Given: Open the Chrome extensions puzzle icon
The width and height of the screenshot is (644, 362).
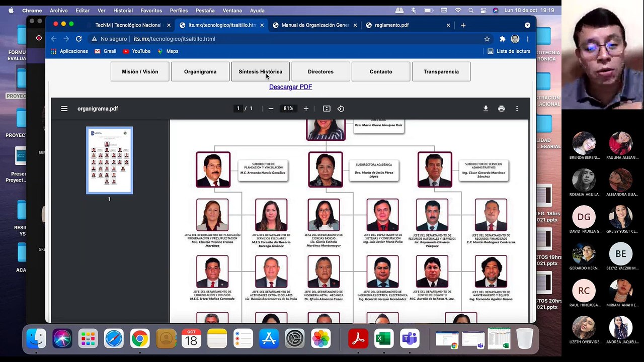Looking at the screenshot, I should click(502, 39).
